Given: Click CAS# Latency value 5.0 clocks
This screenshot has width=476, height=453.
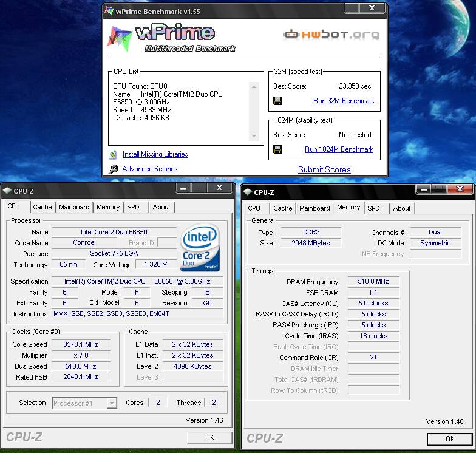Looking at the screenshot, I should [373, 303].
